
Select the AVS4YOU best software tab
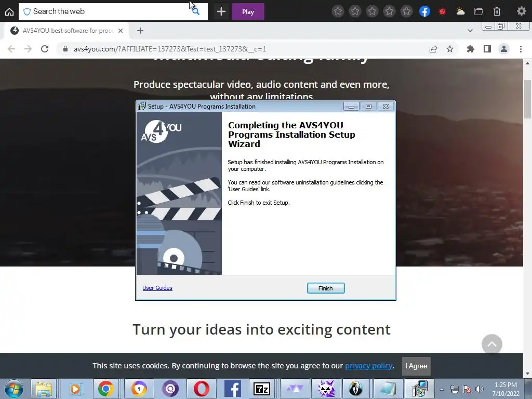[x=67, y=31]
